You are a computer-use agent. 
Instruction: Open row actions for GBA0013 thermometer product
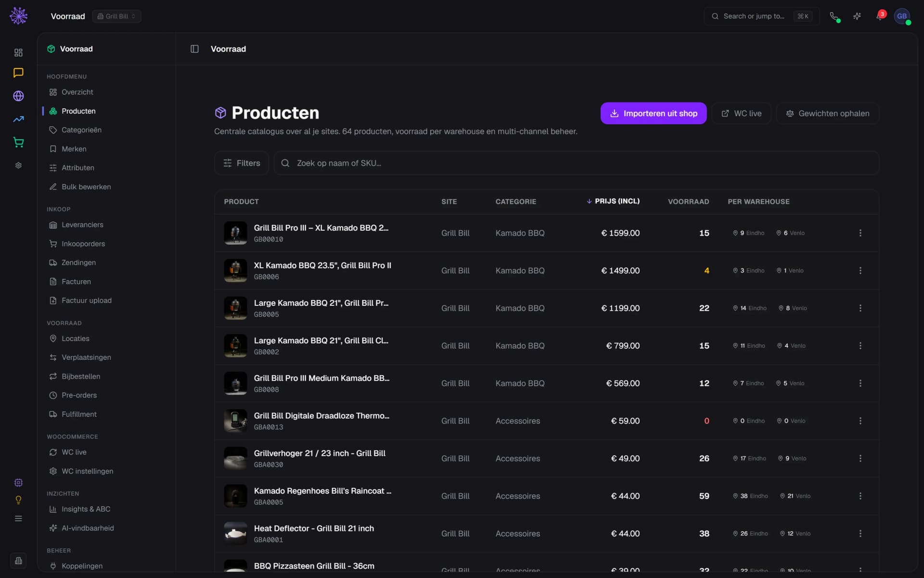(860, 421)
